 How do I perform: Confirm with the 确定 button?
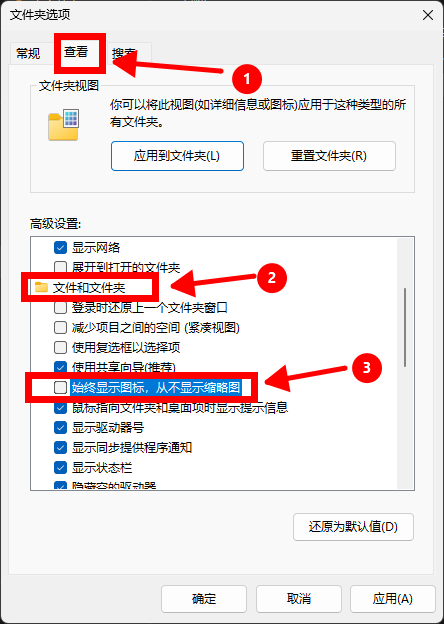click(204, 599)
